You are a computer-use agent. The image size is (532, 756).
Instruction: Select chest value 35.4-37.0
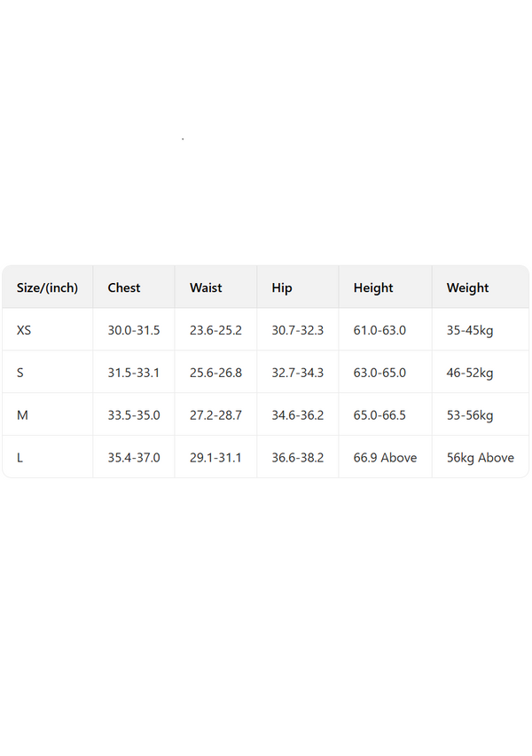[x=134, y=458]
